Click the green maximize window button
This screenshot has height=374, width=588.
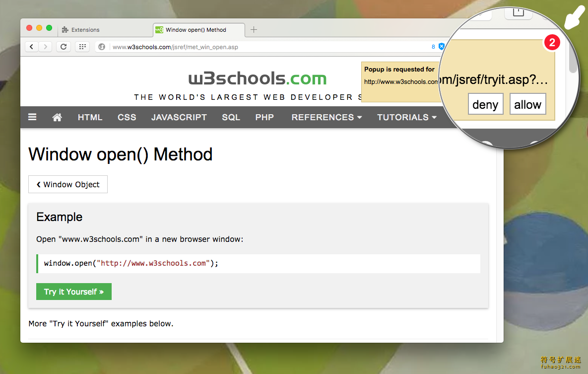pos(49,28)
